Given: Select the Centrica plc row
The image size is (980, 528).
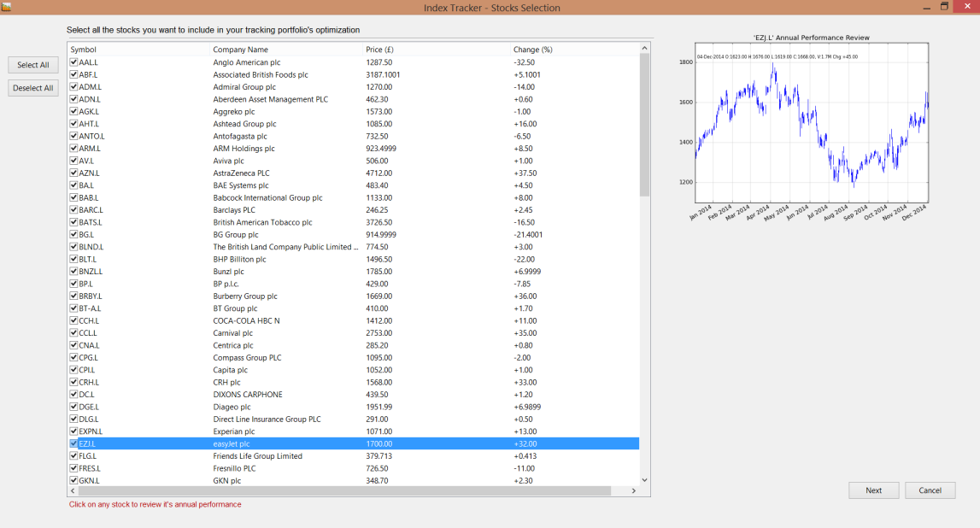Looking at the screenshot, I should point(354,345).
